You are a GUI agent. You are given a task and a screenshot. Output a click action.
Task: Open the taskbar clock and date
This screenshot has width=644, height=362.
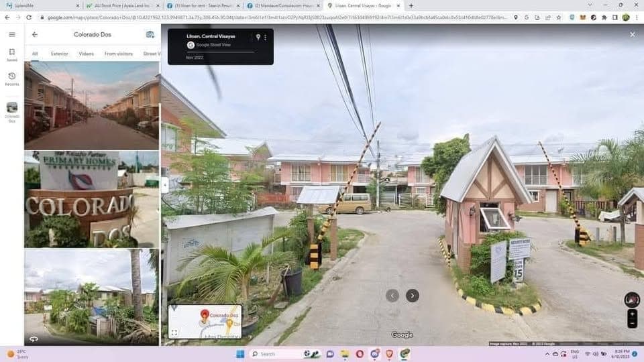click(x=621, y=354)
